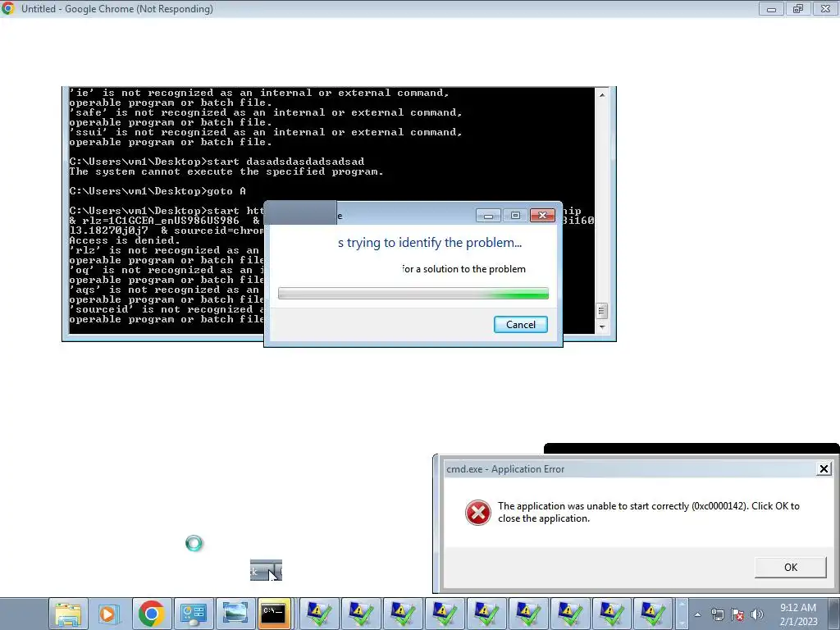Open the Control Panel taskbar icon
The height and width of the screenshot is (630, 840).
tap(194, 614)
